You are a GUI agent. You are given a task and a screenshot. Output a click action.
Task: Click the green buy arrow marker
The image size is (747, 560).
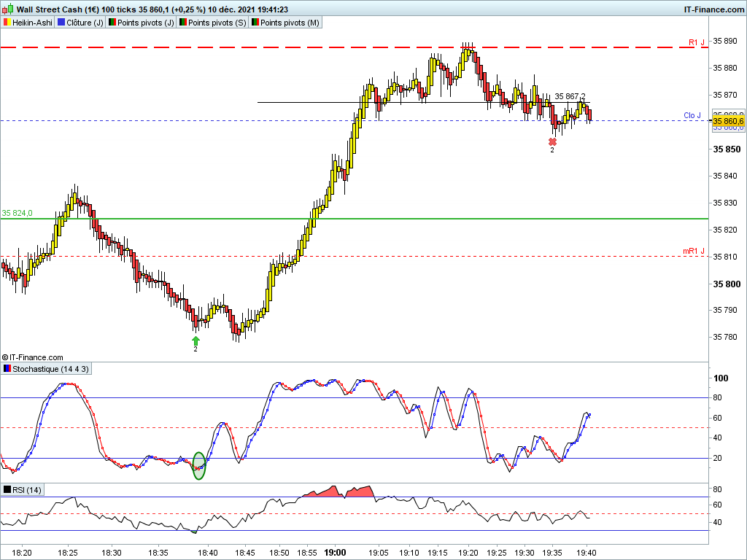196,341
